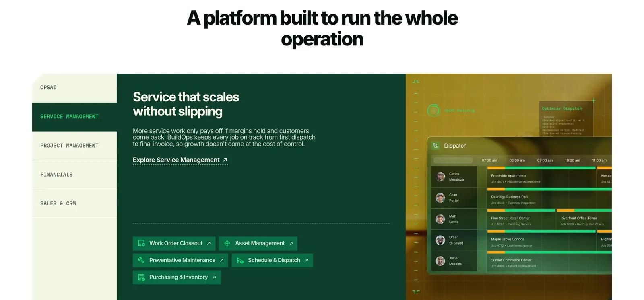Open the Purchasing & Inventory link

coord(177,277)
